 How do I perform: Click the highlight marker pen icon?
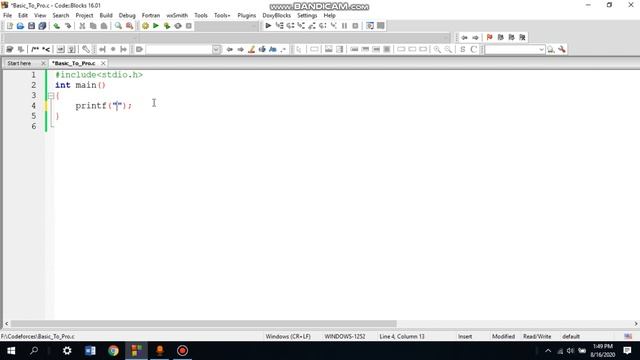tap(251, 49)
